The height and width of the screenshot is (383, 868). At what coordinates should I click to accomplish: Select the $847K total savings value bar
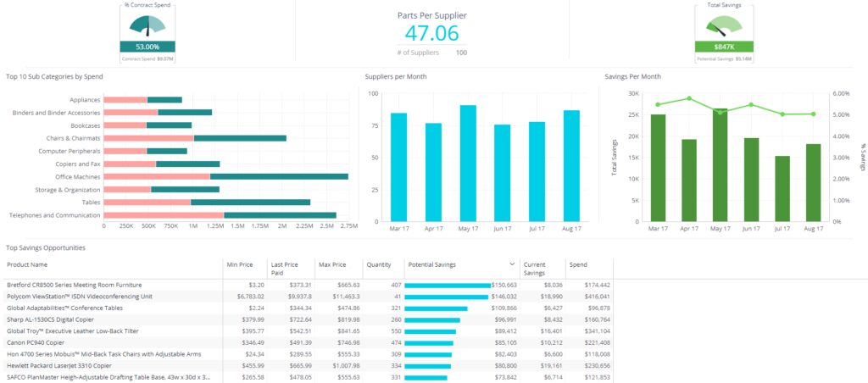tap(723, 47)
